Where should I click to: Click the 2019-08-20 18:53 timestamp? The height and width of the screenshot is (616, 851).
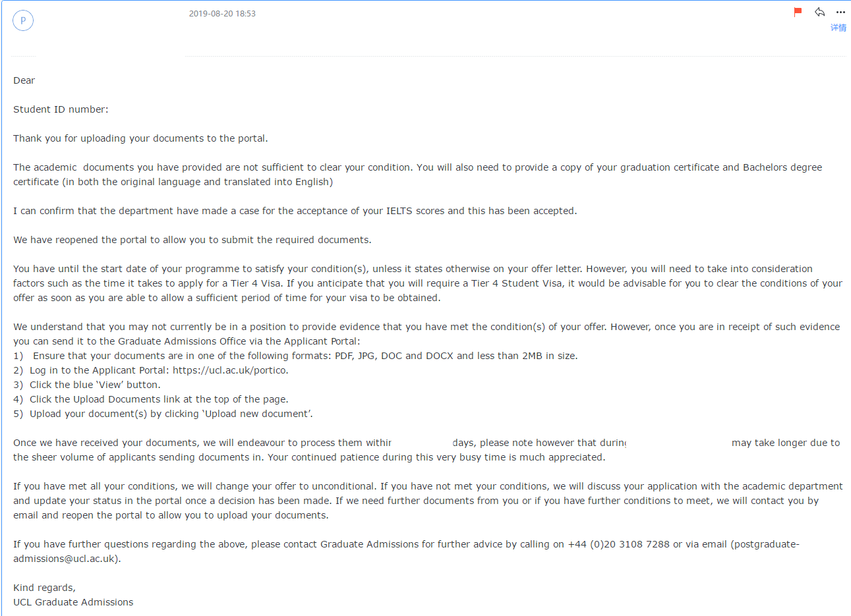pyautogui.click(x=222, y=14)
